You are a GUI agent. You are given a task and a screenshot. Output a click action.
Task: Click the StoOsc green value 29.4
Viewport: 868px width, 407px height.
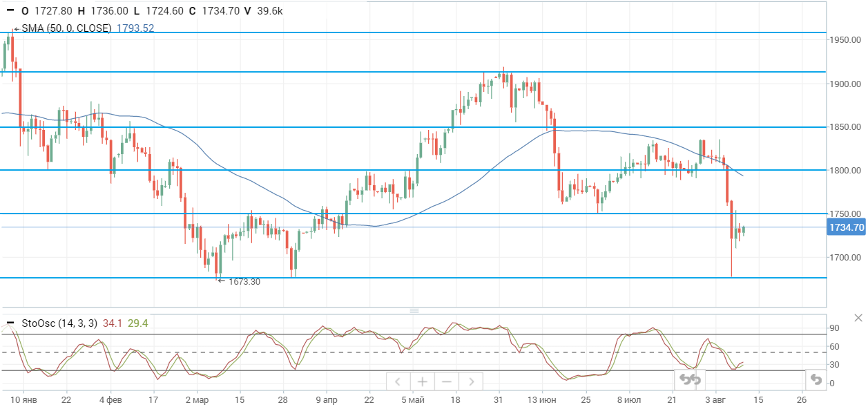138,323
